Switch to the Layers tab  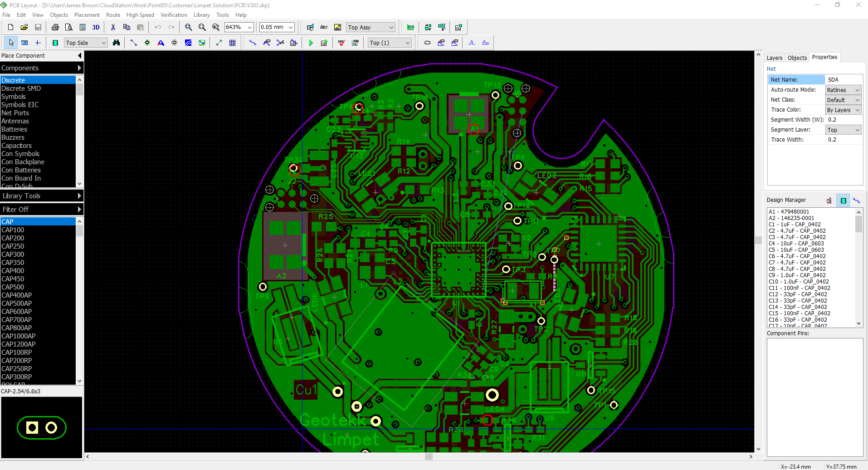click(774, 58)
